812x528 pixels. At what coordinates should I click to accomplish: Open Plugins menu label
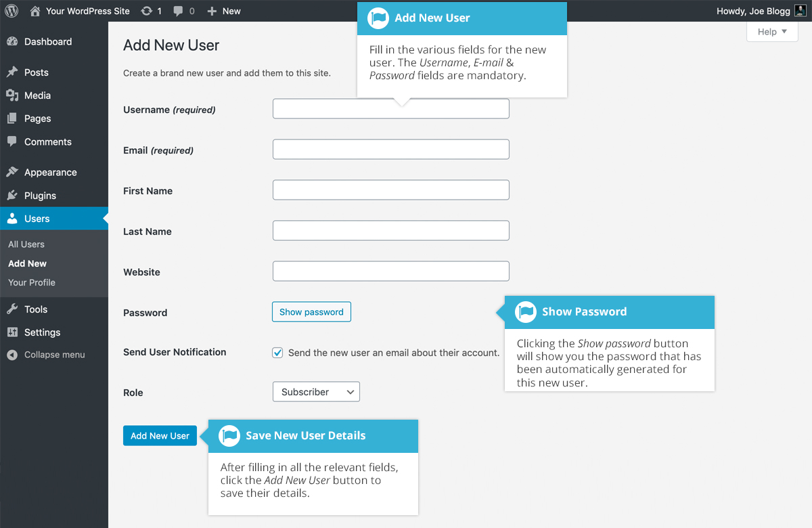pyautogui.click(x=40, y=196)
